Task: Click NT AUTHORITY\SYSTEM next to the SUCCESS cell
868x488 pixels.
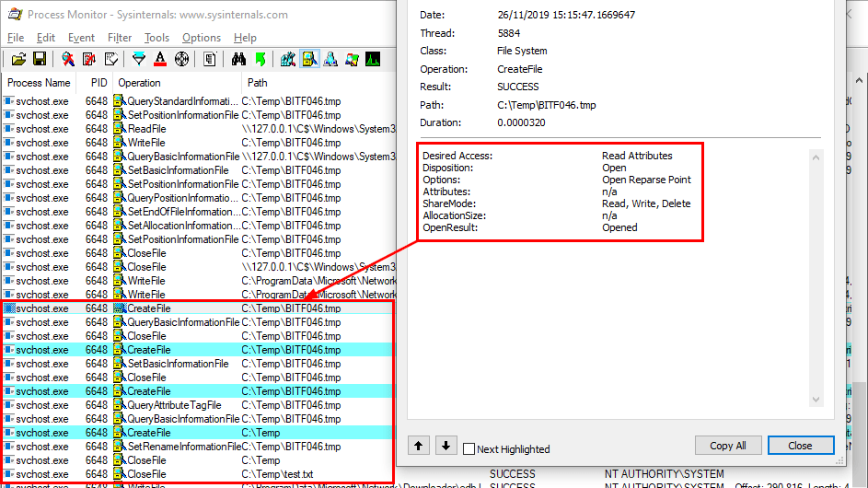Action: point(665,475)
